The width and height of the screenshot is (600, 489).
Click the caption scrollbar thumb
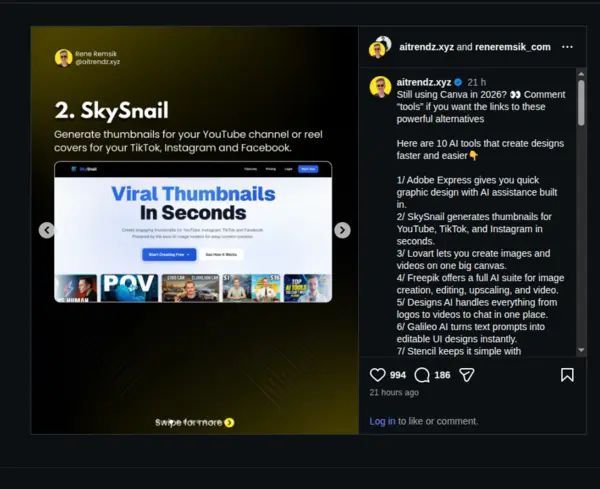(x=581, y=103)
